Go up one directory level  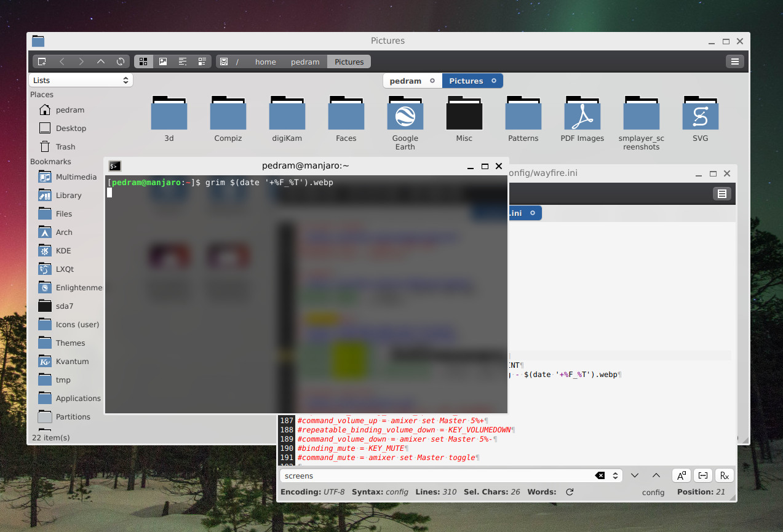click(x=101, y=62)
